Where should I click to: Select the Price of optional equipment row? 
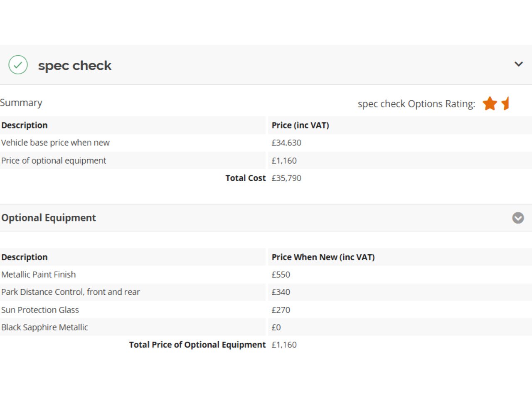tap(54, 160)
